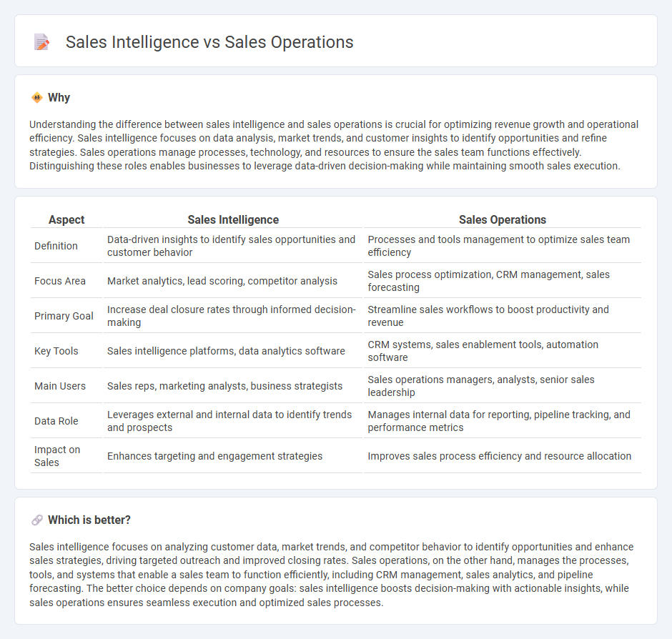
Task: Click cell 'Processes and tools management to optimize'
Action: [503, 246]
